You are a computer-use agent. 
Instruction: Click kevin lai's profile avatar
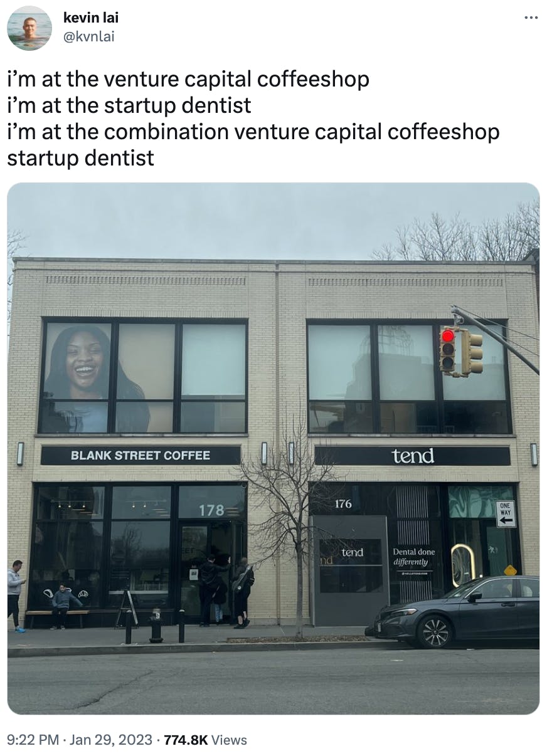pos(29,28)
